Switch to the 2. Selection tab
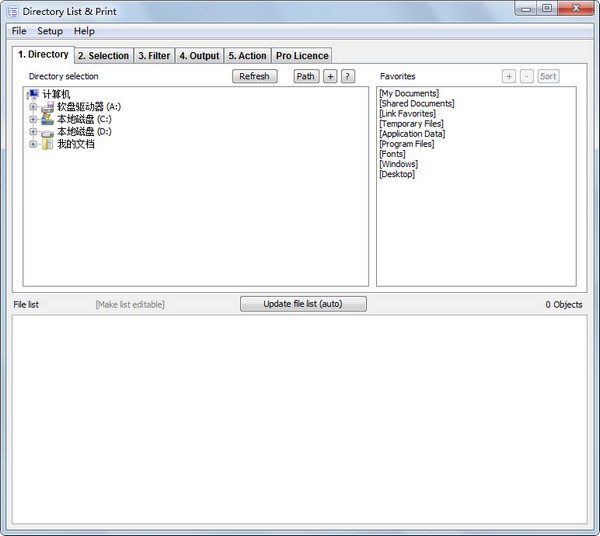600x536 pixels. (103, 56)
